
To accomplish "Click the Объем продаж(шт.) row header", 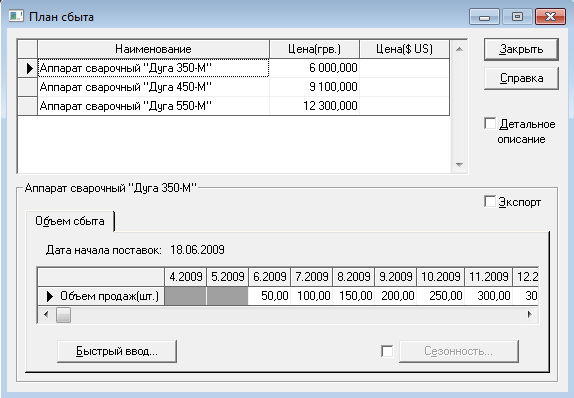I will pos(101,296).
